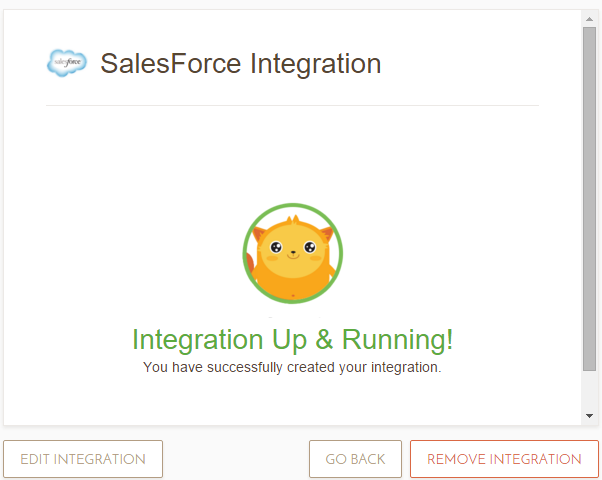This screenshot has width=602, height=480.
Task: Click the divider line under the title
Action: (292, 105)
